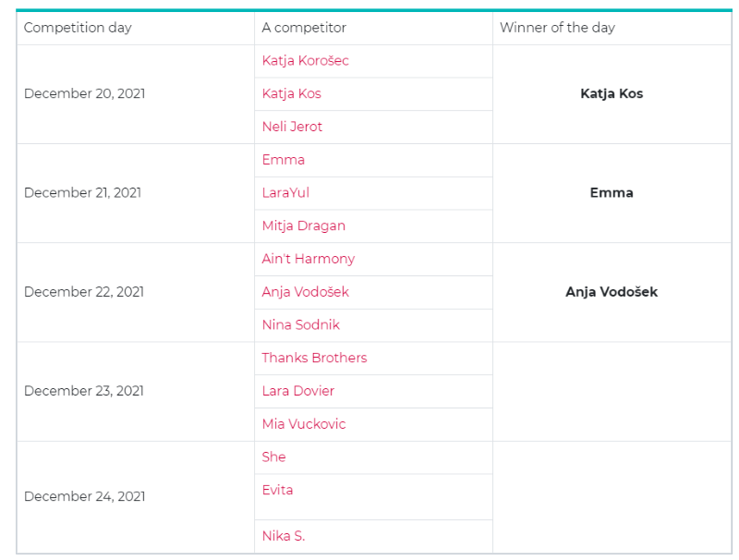739x560 pixels.
Task: Click the December 24, 2021 date cell
Action: pos(84,496)
